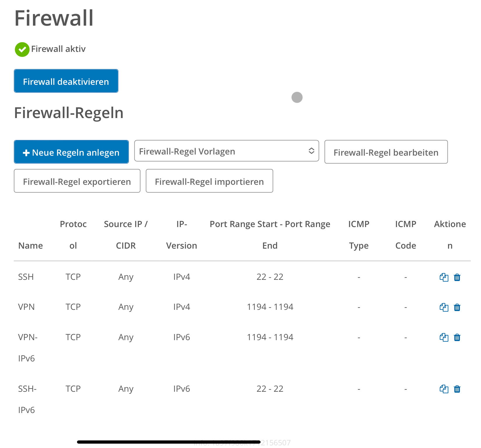Copy the SSH firewall rule
Viewport: 481px width, 448px height.
point(444,277)
